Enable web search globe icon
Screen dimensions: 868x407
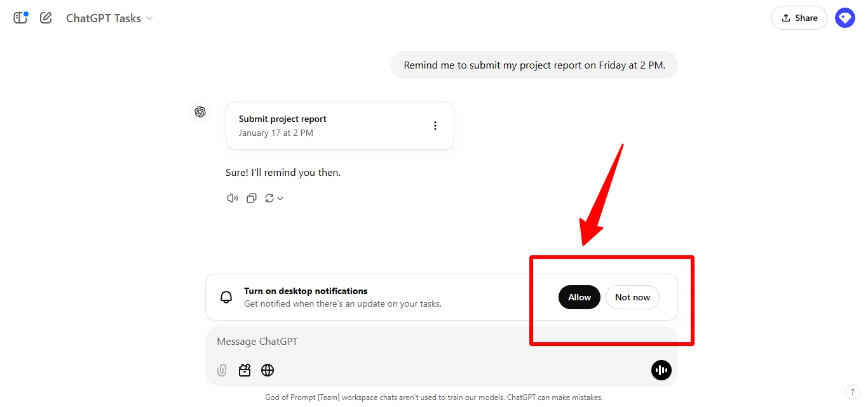268,370
